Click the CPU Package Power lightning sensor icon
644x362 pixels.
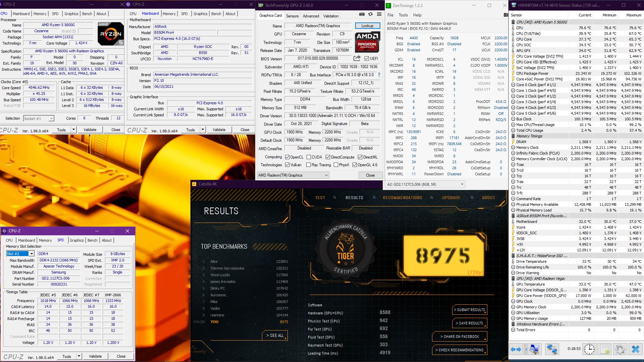[513, 73]
